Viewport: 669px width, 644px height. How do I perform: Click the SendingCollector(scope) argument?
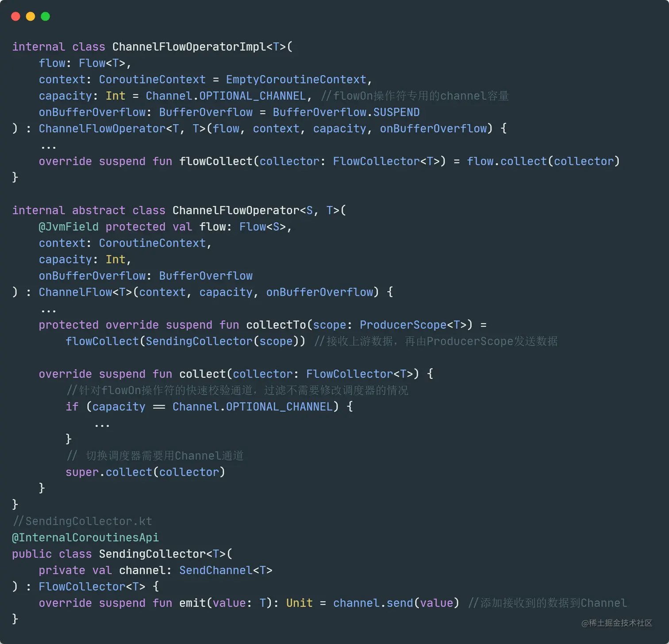pyautogui.click(x=223, y=342)
